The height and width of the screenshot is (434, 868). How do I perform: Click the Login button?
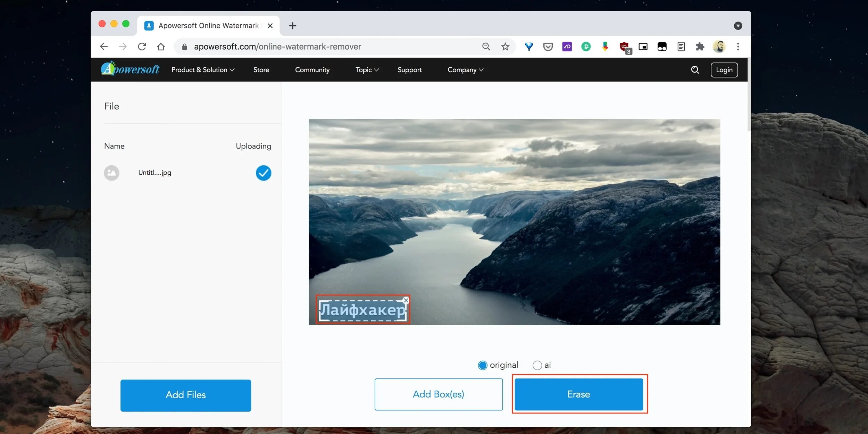coord(724,70)
